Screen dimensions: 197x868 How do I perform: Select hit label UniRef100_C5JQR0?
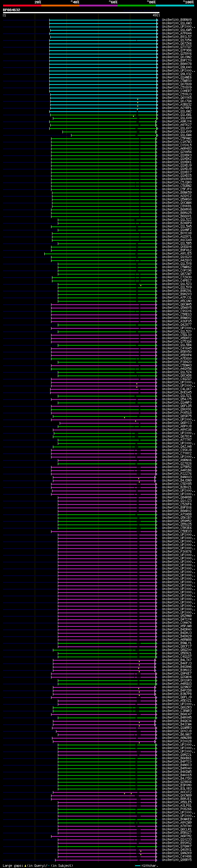point(177,182)
